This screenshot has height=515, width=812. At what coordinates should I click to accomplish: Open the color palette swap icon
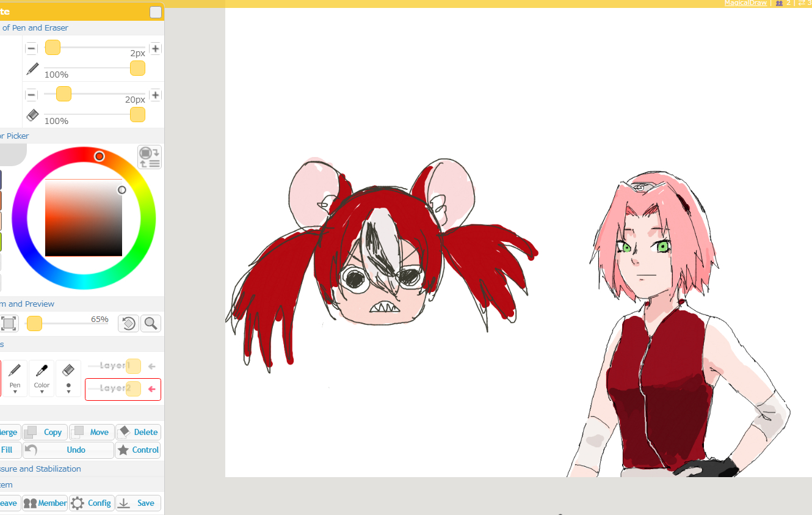150,157
